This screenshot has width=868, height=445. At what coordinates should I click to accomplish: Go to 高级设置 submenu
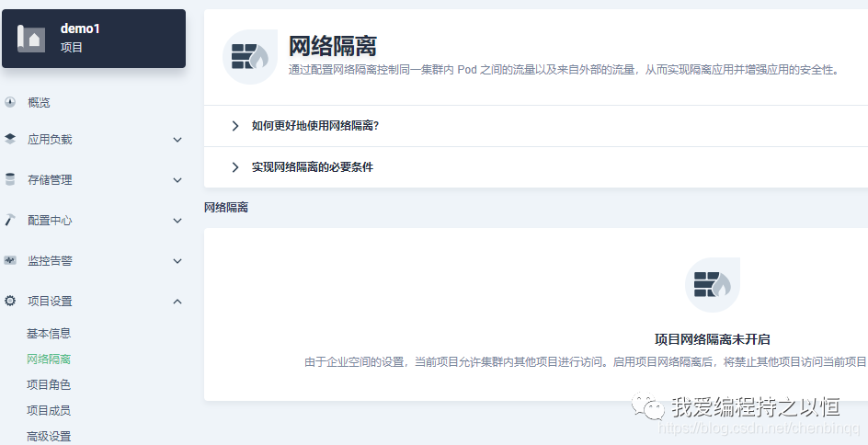pyautogui.click(x=49, y=436)
